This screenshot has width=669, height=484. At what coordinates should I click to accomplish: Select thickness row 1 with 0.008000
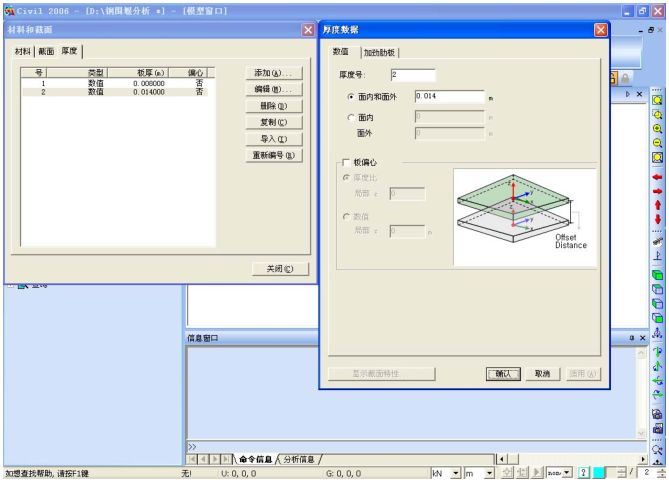pos(114,84)
